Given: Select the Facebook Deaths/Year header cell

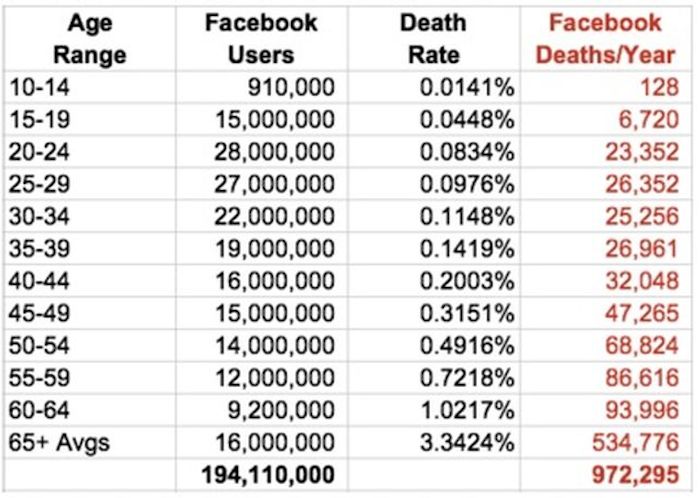Looking at the screenshot, I should coord(605,38).
